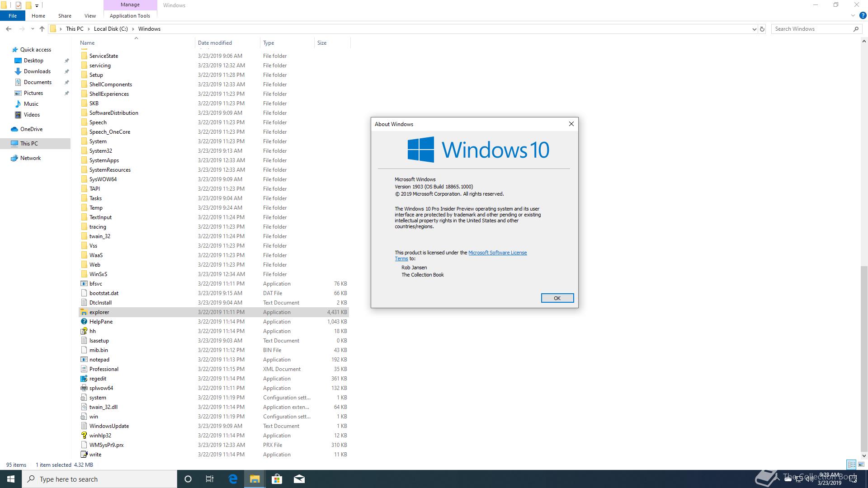Click the Cortana circle icon

pos(188,479)
